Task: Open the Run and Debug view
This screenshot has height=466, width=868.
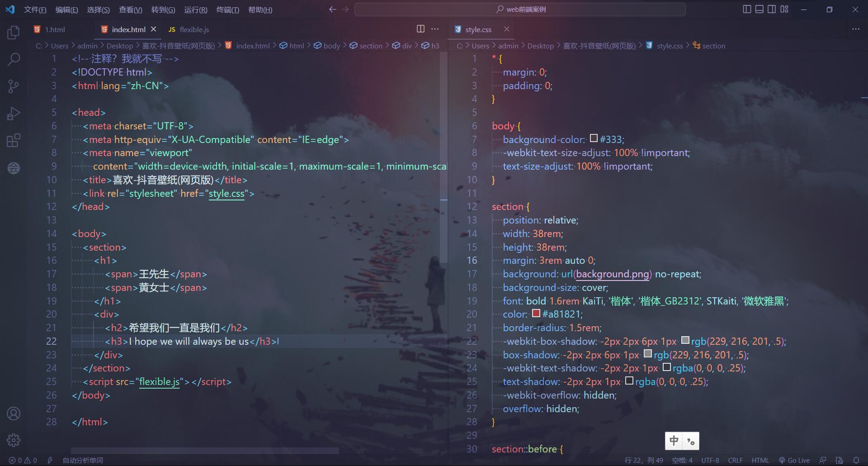Action: [14, 114]
